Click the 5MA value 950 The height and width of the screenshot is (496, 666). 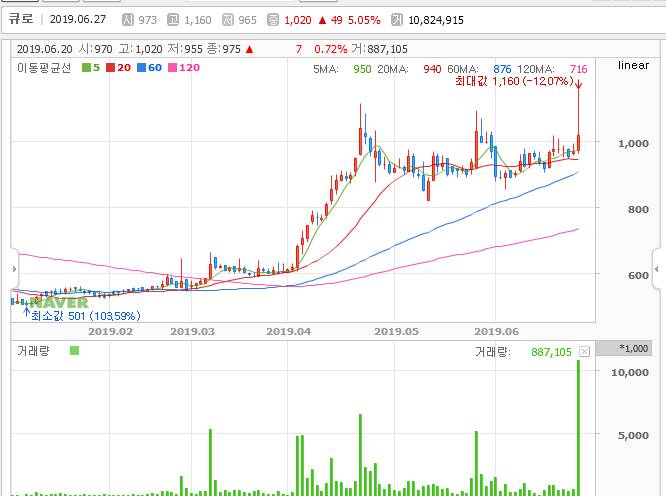click(362, 69)
